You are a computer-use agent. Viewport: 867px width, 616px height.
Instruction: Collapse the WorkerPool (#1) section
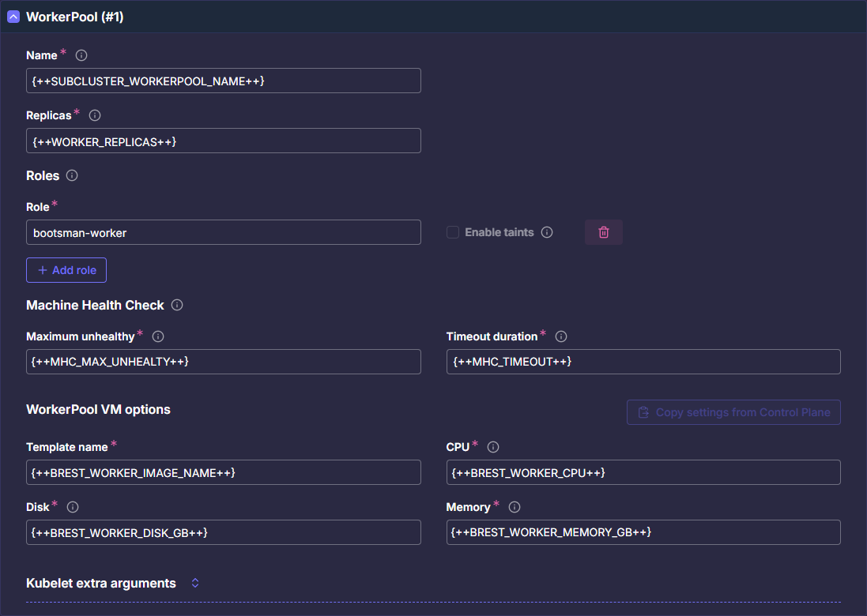click(13, 16)
